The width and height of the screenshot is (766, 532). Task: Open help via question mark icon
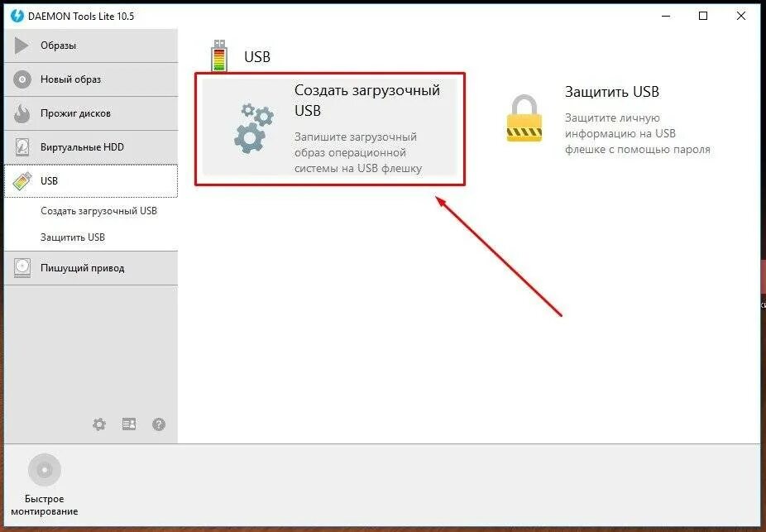[159, 424]
